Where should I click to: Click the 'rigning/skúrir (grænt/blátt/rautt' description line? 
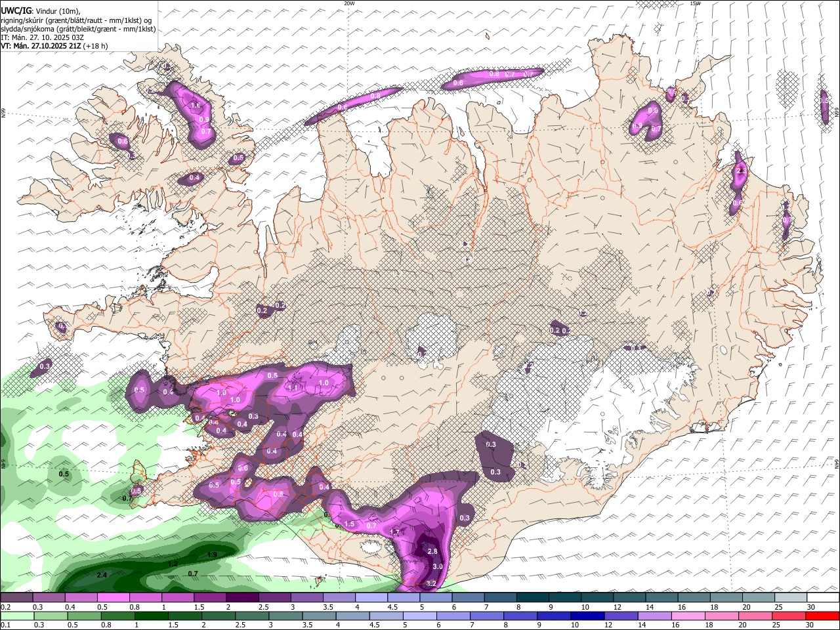(x=77, y=20)
